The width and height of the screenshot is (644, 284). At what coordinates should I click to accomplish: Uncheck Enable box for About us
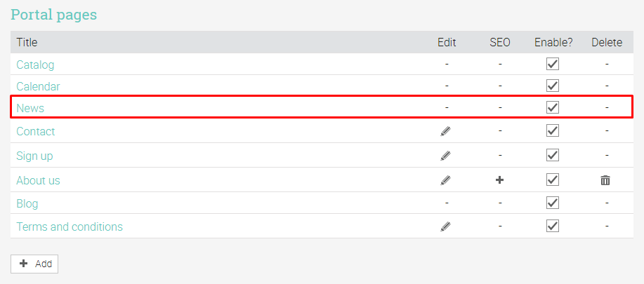[553, 180]
